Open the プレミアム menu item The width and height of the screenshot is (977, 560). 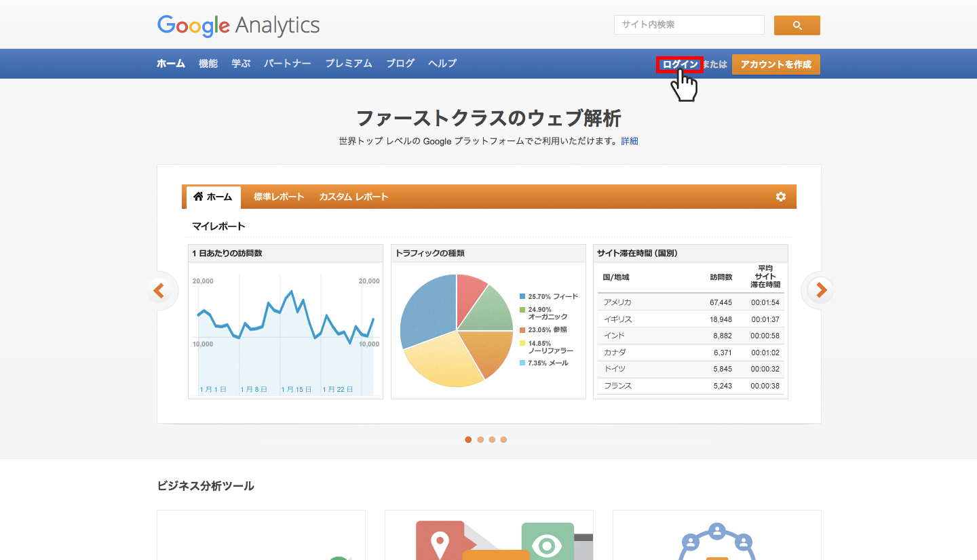pyautogui.click(x=349, y=64)
